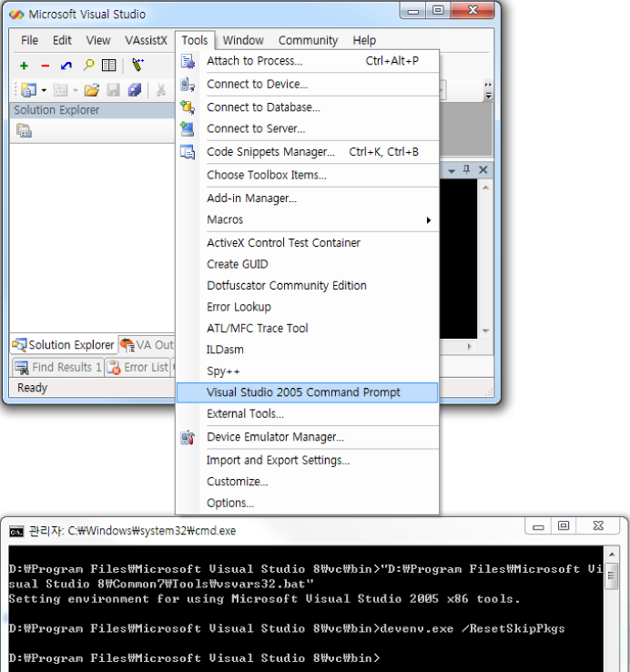Click the cmd.exe window title icon
This screenshot has height=672, width=630.
16,532
